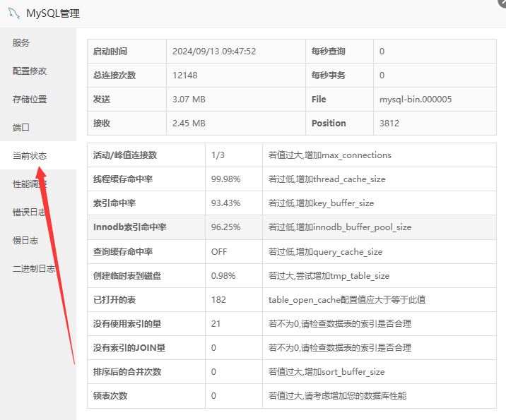Viewport: 506px width, 420px height.
Task: Click the 排序后的合并次数 label
Action: (126, 372)
